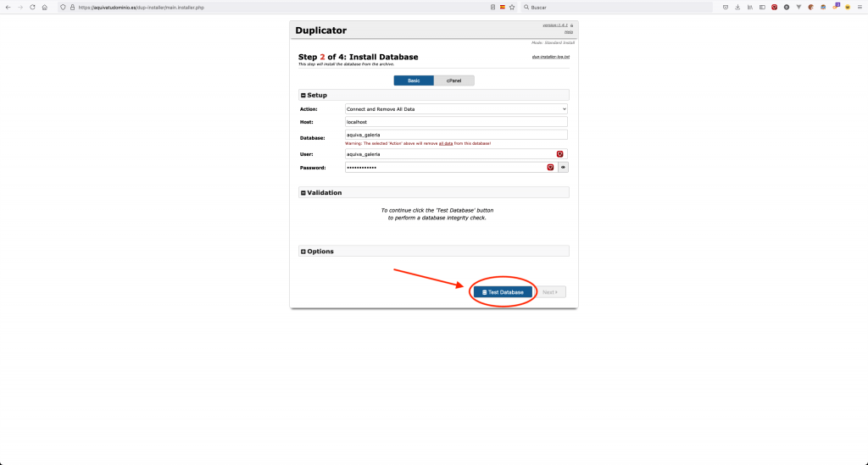Open the downloads arrow icon
This screenshot has width=868, height=465.
(x=737, y=7)
